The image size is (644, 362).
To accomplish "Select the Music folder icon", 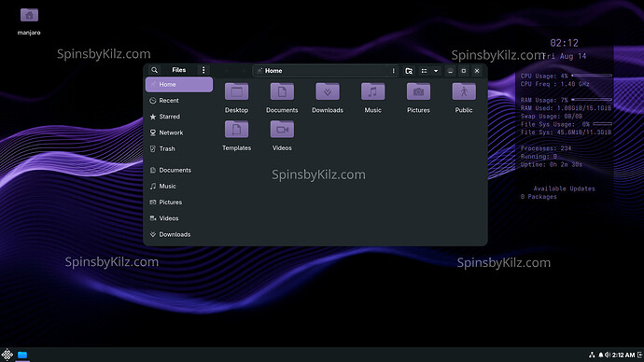I will (x=373, y=91).
